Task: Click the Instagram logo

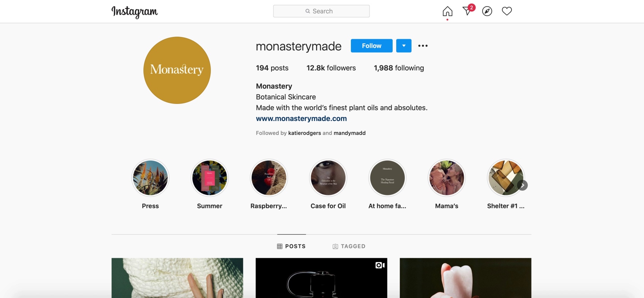Action: [135, 12]
